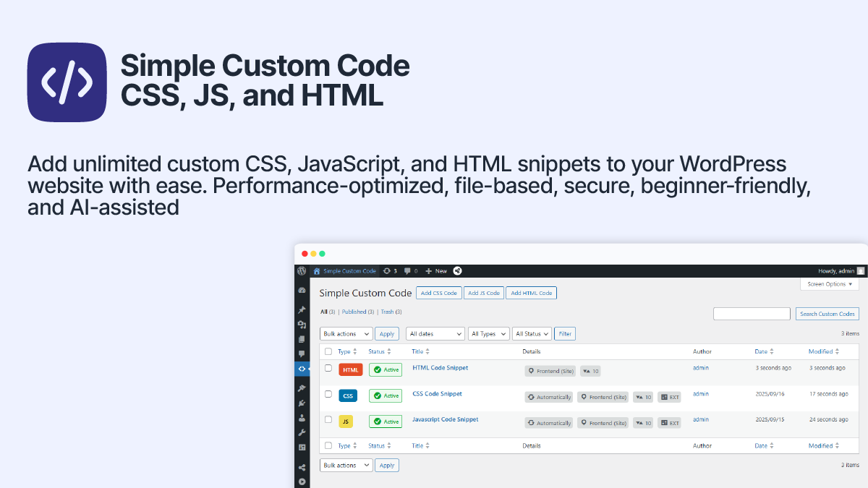Toggle the Active status of HTML Code Snippet
Viewport: 868px width, 488px height.
(386, 370)
